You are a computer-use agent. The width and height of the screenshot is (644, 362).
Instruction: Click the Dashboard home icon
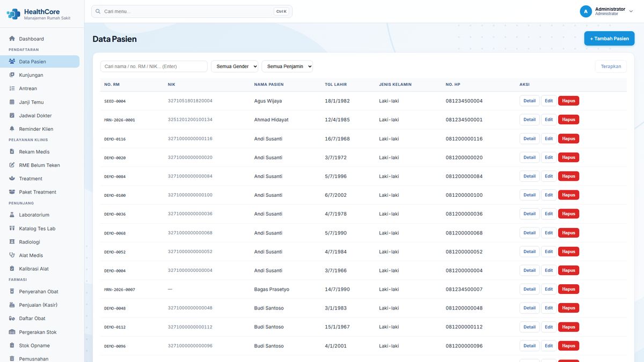pyautogui.click(x=12, y=39)
